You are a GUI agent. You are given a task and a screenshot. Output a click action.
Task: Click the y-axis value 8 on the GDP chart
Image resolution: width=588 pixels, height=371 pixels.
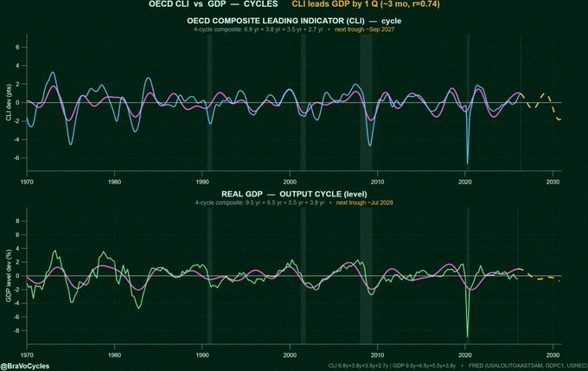pyautogui.click(x=17, y=221)
